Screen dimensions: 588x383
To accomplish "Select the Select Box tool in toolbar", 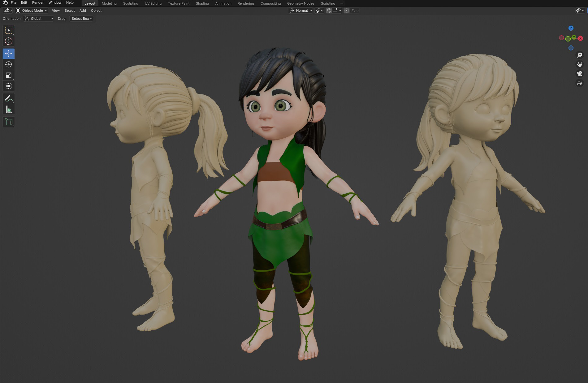I will [9, 30].
